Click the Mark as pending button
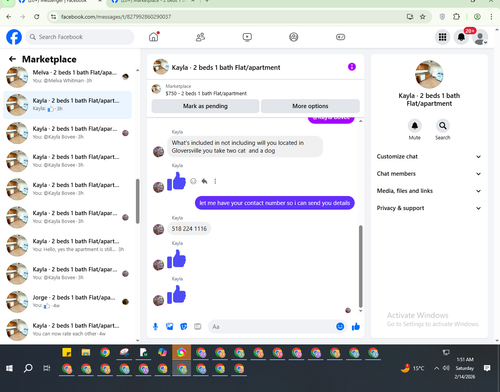The width and height of the screenshot is (500, 392). tap(205, 106)
